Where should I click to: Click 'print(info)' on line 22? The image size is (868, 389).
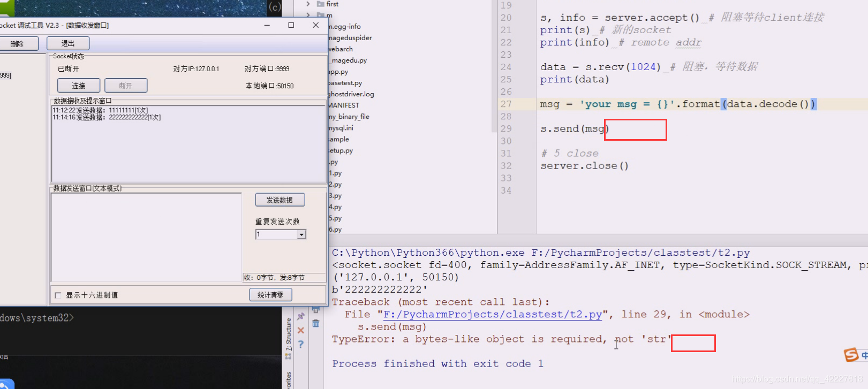(x=575, y=42)
